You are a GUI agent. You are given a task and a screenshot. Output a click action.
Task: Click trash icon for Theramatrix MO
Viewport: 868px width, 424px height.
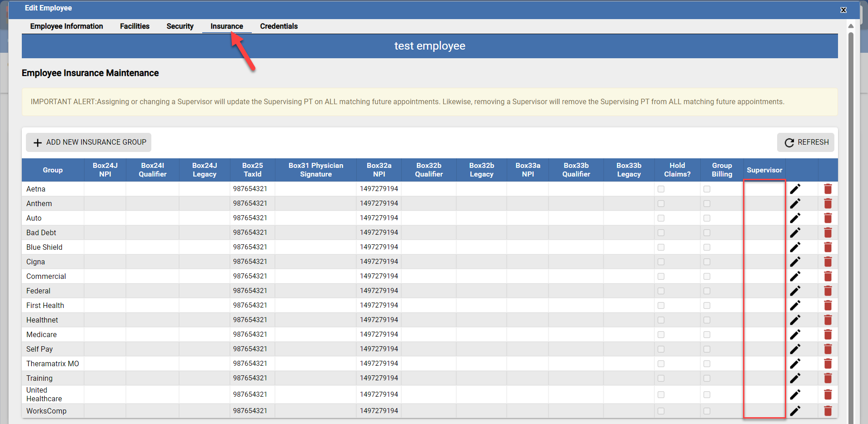828,363
